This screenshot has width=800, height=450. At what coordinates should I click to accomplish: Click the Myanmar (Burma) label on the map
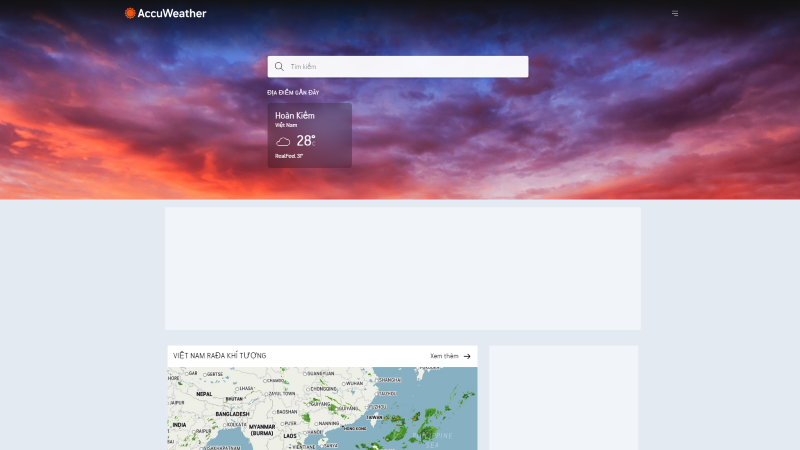point(262,430)
